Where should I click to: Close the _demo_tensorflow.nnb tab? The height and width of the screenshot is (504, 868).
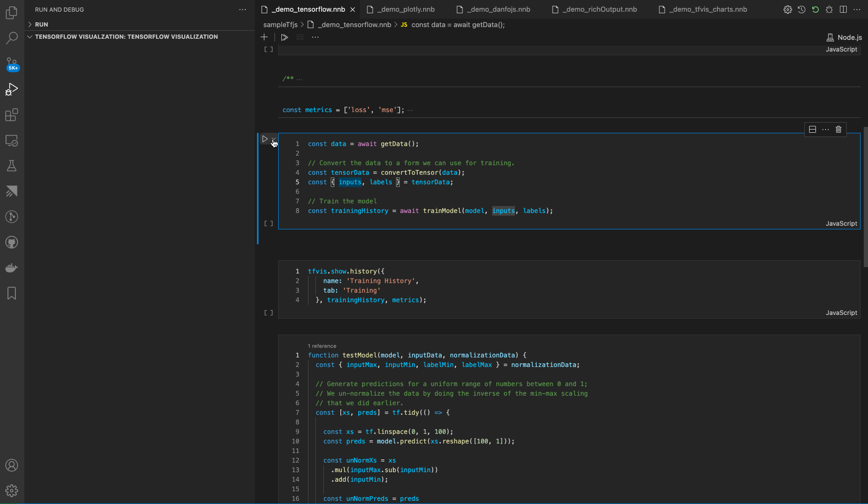(353, 10)
